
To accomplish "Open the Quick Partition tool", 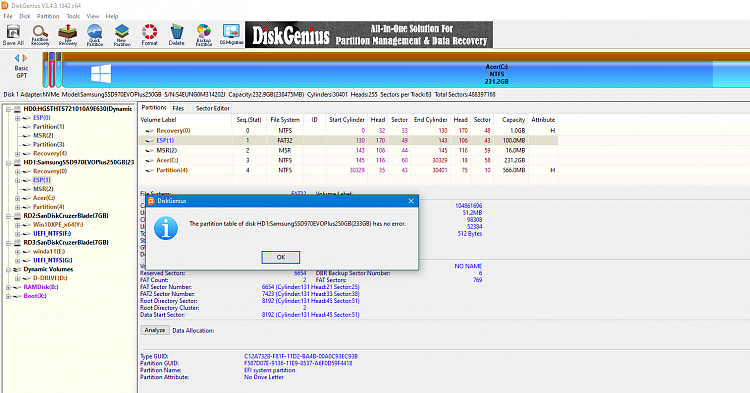I will click(95, 35).
